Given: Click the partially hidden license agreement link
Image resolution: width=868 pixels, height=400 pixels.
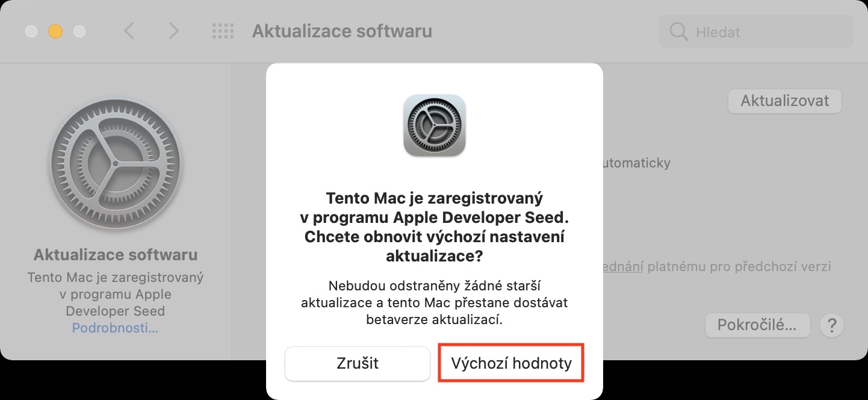Looking at the screenshot, I should [622, 266].
